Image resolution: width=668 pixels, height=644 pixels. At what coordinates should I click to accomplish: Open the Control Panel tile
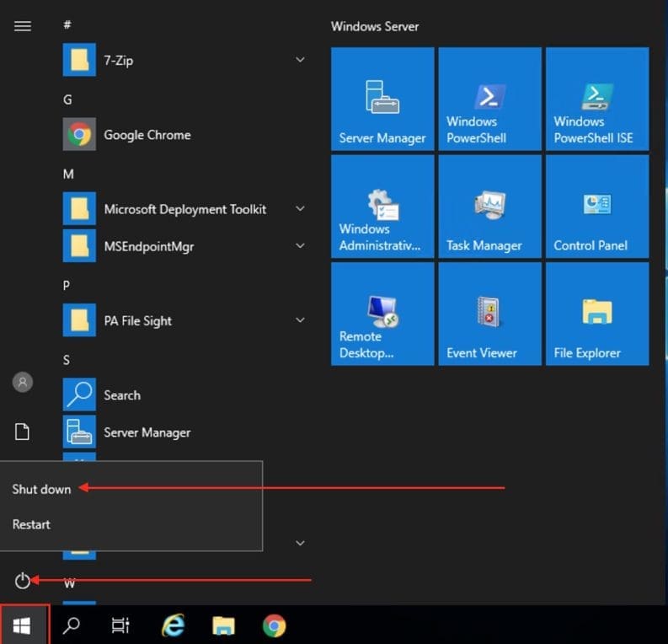pyautogui.click(x=596, y=207)
